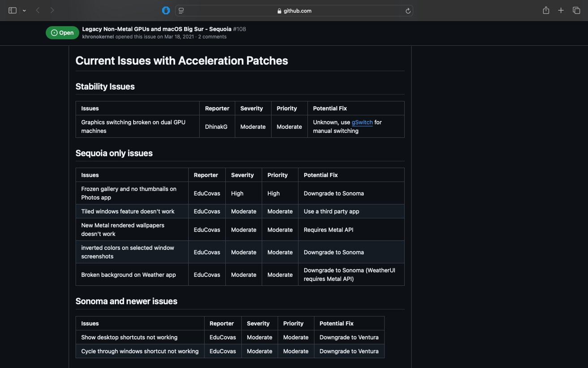This screenshot has height=368, width=588.
Task: Click the green Open issue badge
Action: click(62, 33)
